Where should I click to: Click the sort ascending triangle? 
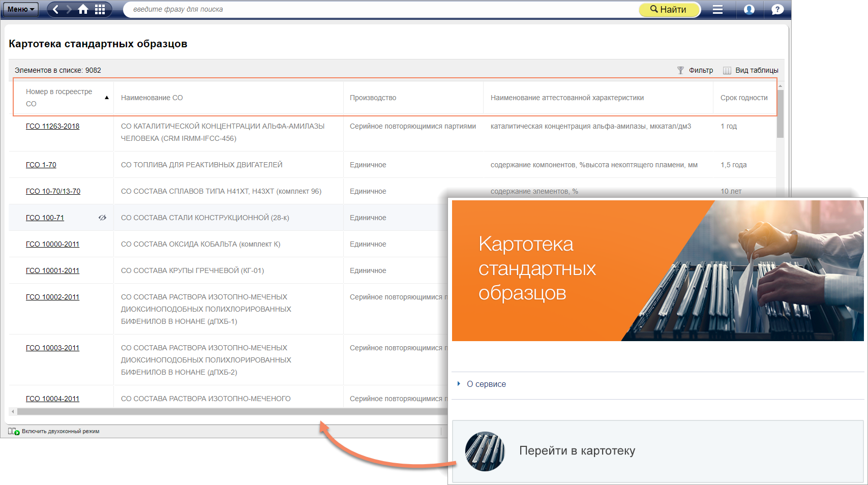point(107,97)
